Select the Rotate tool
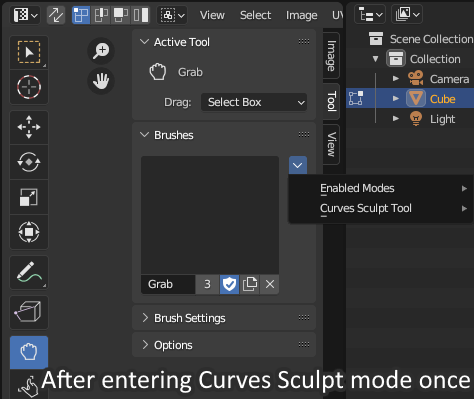Image resolution: width=474 pixels, height=399 pixels. pyautogui.click(x=29, y=162)
